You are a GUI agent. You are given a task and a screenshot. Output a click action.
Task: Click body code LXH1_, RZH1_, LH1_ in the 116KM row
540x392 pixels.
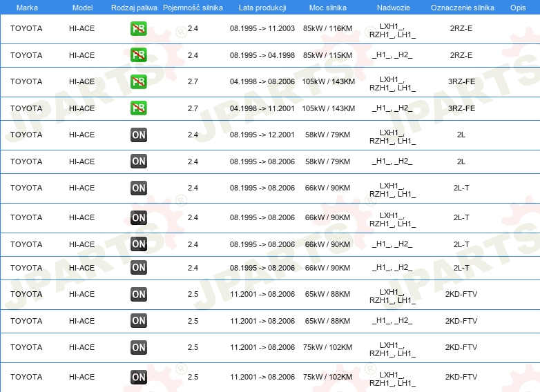pos(393,30)
